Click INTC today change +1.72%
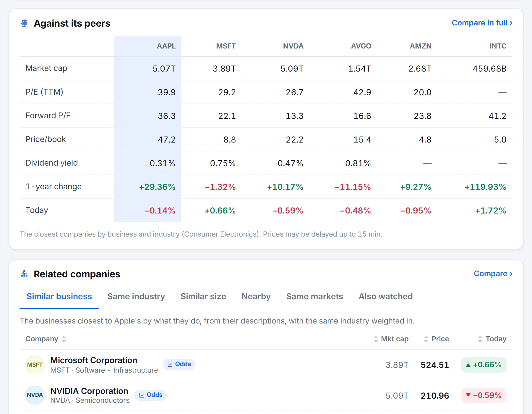 click(x=491, y=211)
